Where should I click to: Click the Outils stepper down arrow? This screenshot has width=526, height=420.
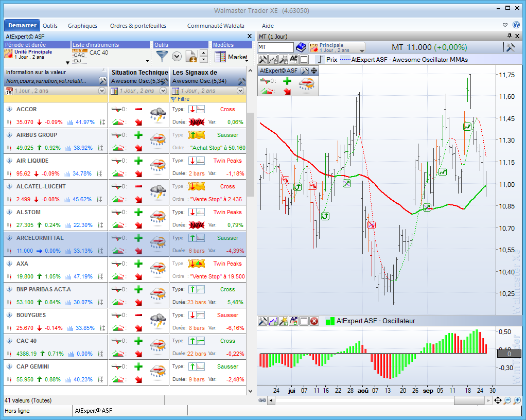click(203, 60)
